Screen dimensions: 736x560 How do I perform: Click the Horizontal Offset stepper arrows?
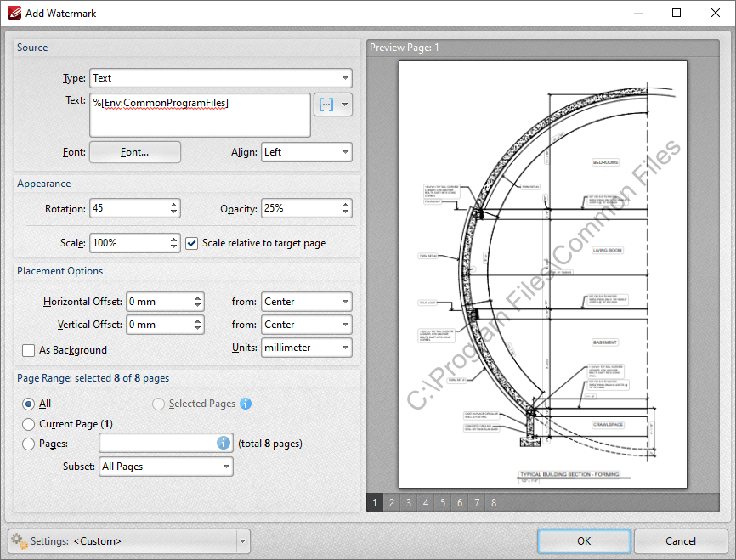[198, 302]
